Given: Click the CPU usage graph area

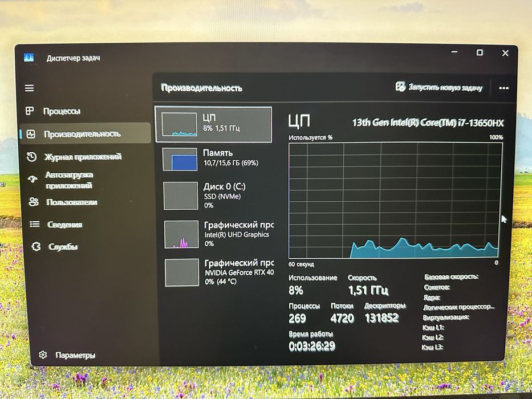Looking at the screenshot, I should (x=395, y=201).
